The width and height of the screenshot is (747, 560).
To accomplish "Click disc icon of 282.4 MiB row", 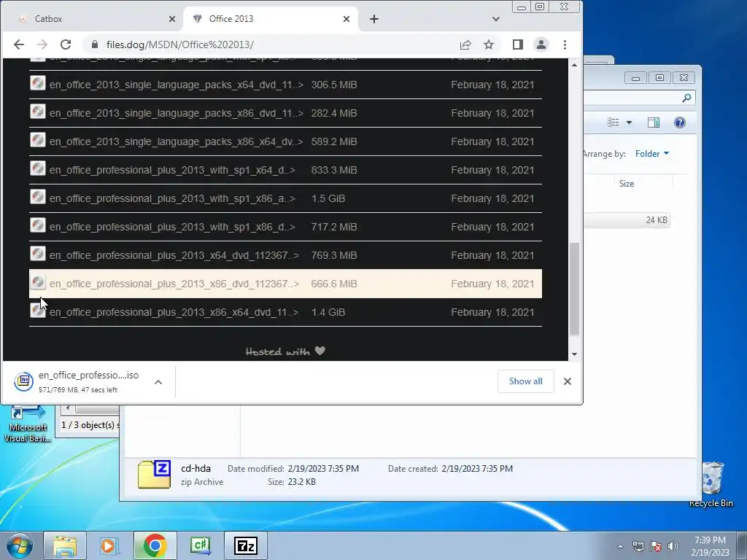I will tap(38, 112).
